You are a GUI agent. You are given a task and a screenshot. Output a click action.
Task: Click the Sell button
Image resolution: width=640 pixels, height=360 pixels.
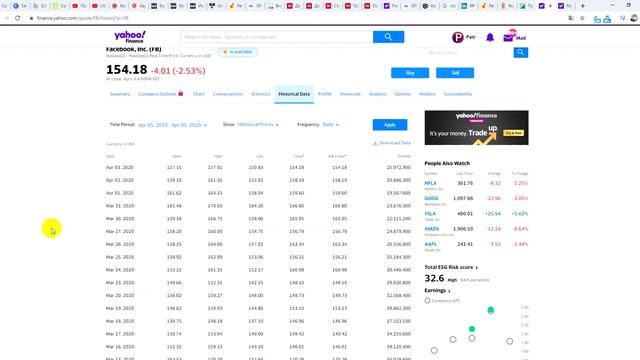[x=455, y=73]
